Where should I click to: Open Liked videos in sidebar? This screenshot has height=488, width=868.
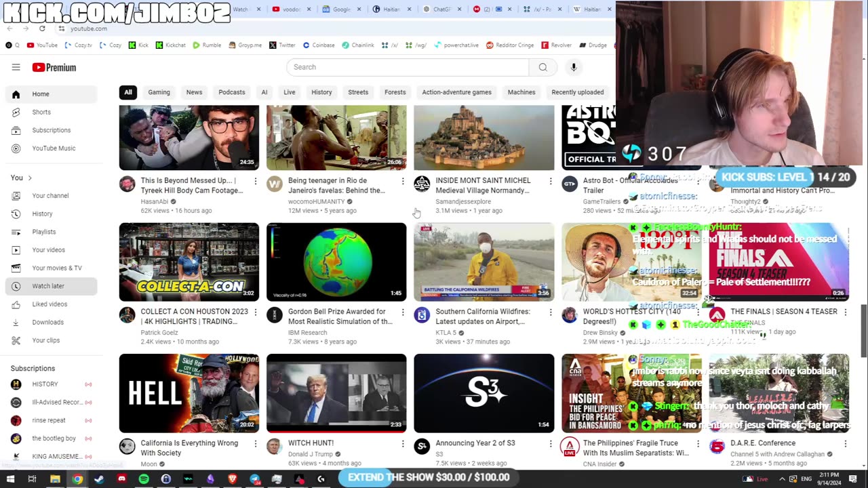(51, 304)
